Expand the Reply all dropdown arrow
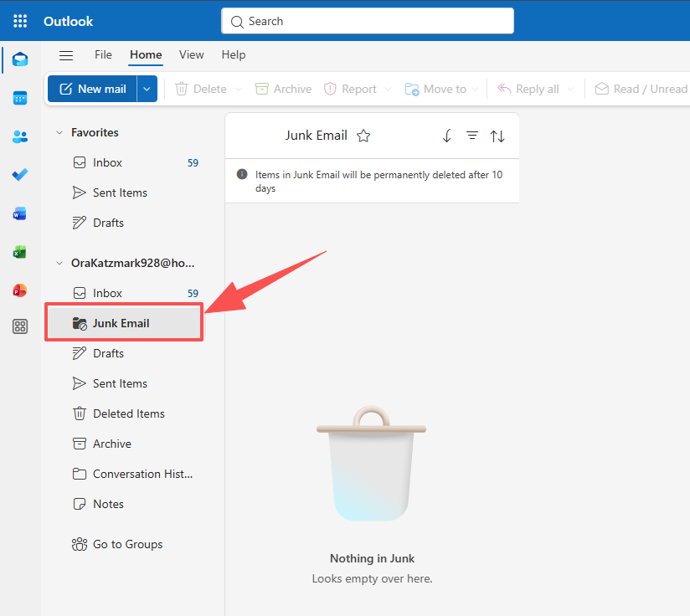This screenshot has height=616, width=690. point(570,90)
